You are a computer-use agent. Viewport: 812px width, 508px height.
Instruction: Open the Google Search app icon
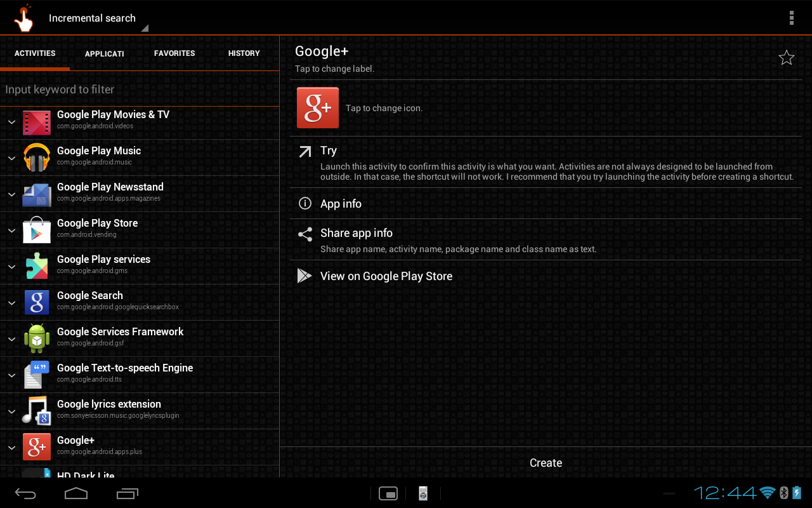[36, 302]
